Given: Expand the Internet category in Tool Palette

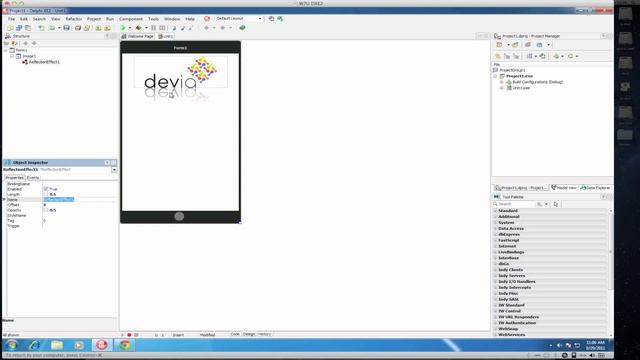Looking at the screenshot, I should tap(496, 246).
